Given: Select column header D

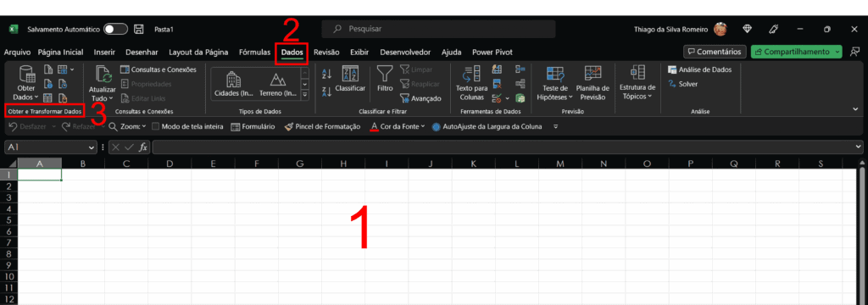Looking at the screenshot, I should [170, 164].
